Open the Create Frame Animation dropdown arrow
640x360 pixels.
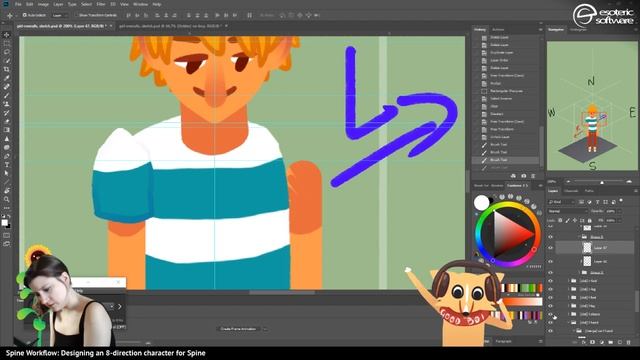[265, 329]
